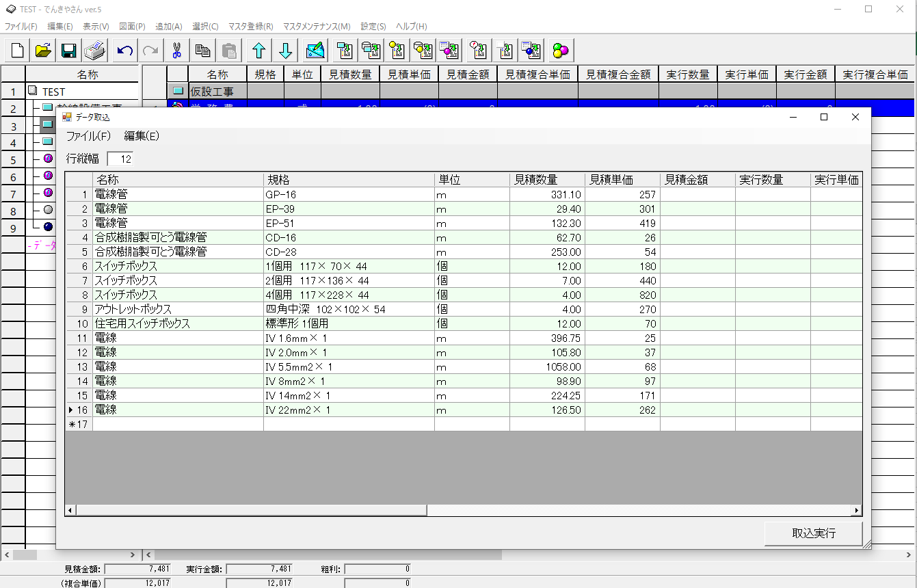Open main window 編集(E) menu
The height and width of the screenshot is (588, 917).
(60, 27)
